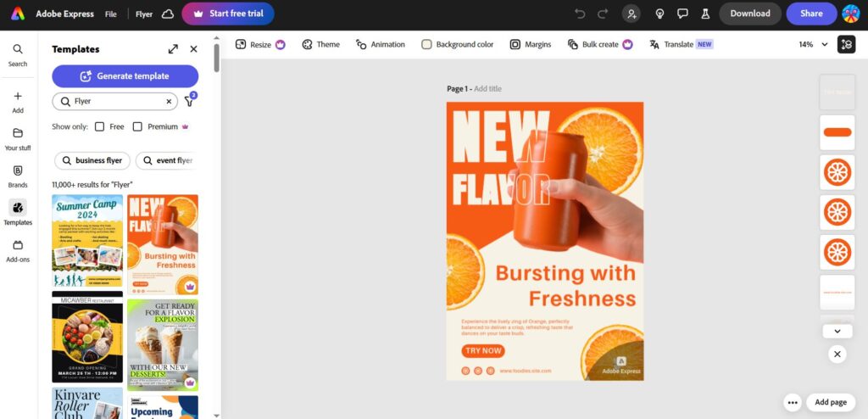Start the free trial

click(x=227, y=14)
